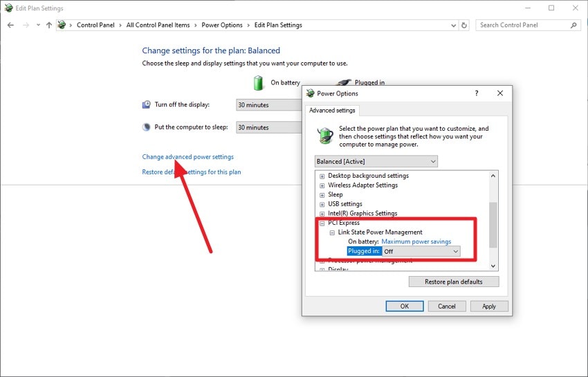Click Cancel in Power Options

pyautogui.click(x=447, y=306)
